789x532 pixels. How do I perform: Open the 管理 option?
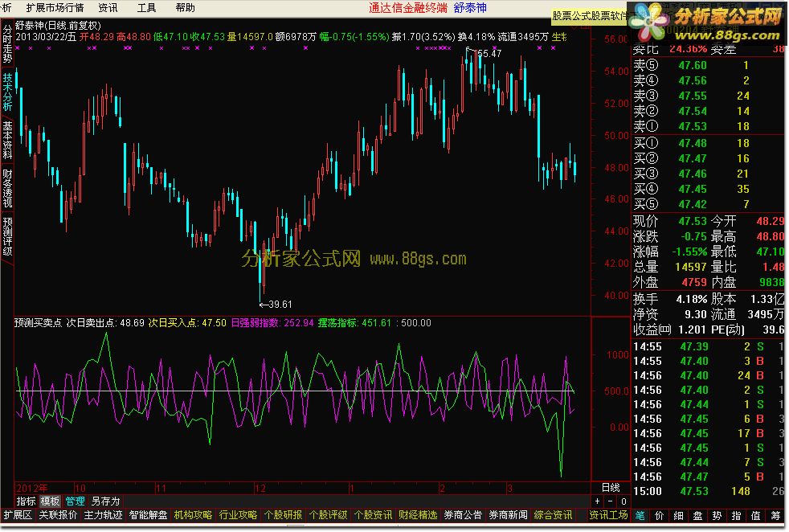click(75, 501)
